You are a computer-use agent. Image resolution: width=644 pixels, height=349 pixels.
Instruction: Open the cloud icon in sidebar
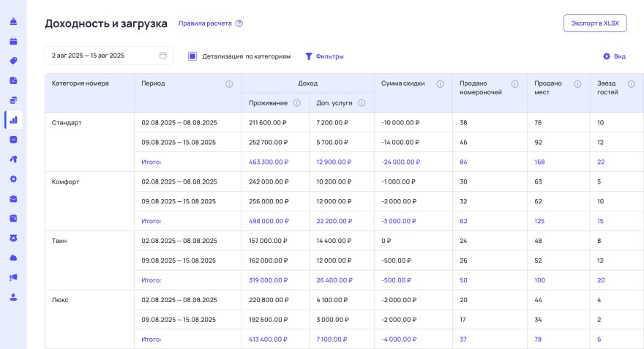13,258
